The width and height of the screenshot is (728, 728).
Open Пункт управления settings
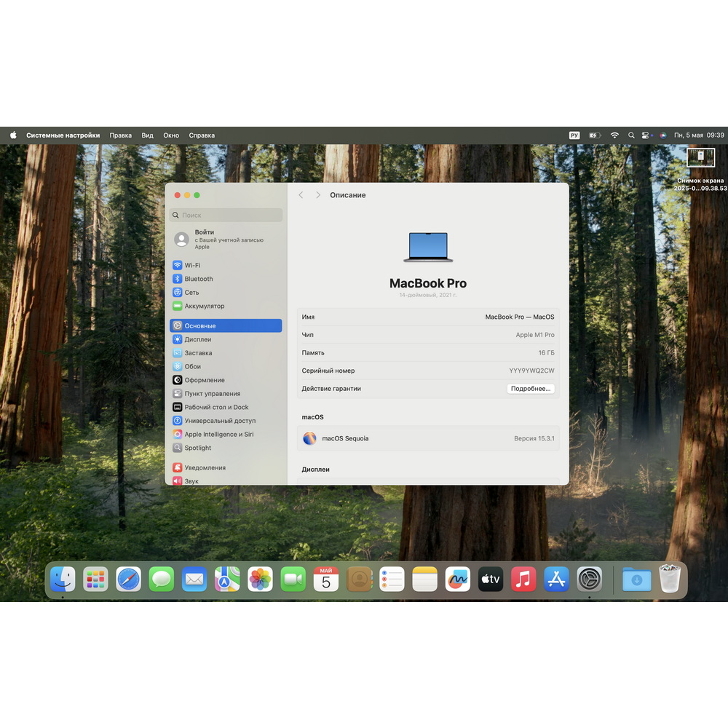pos(226,393)
